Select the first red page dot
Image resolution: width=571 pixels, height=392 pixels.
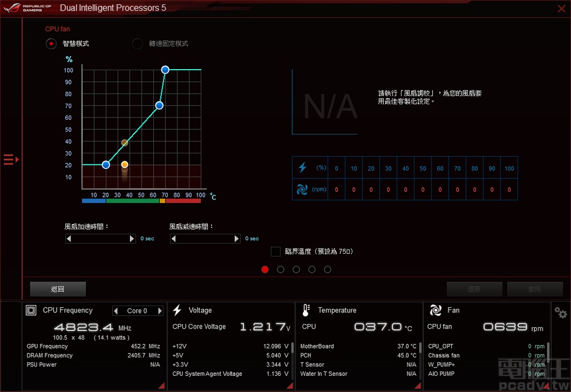point(265,269)
